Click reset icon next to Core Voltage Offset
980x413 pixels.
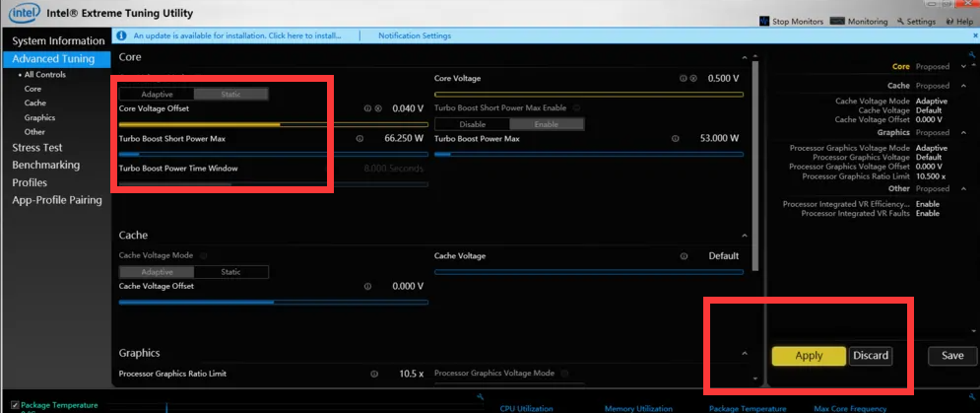[378, 108]
